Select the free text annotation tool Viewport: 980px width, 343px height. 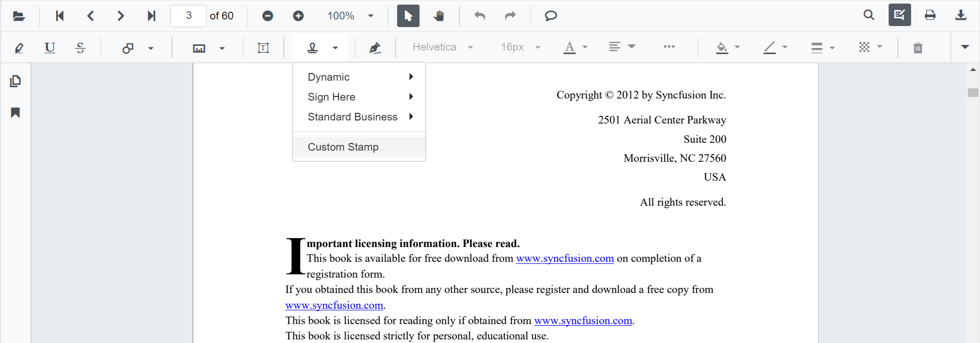(263, 48)
